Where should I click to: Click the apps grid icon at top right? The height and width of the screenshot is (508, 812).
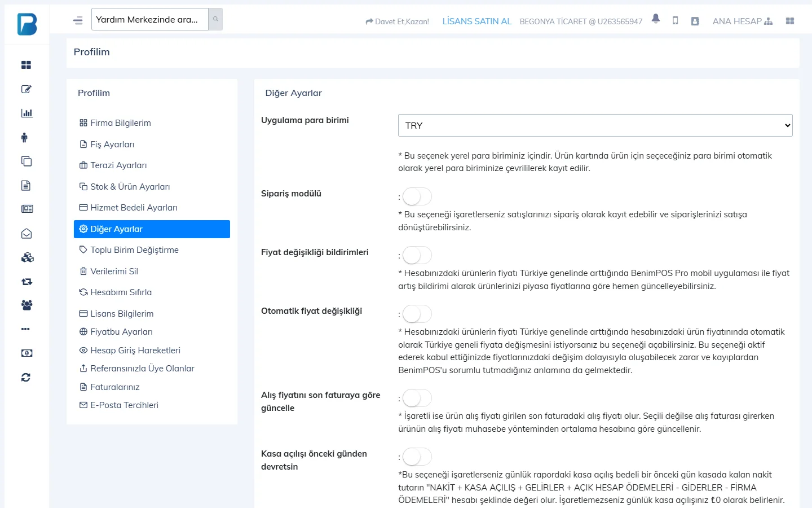790,21
